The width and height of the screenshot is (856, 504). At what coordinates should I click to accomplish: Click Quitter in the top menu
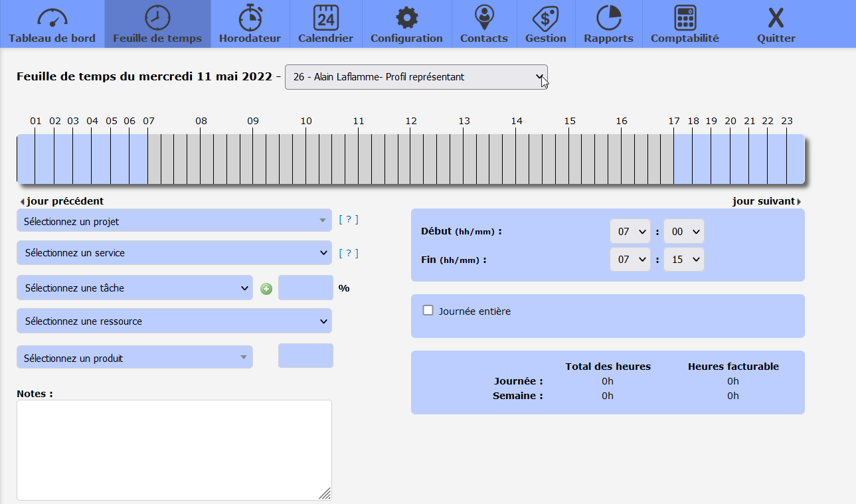(776, 24)
